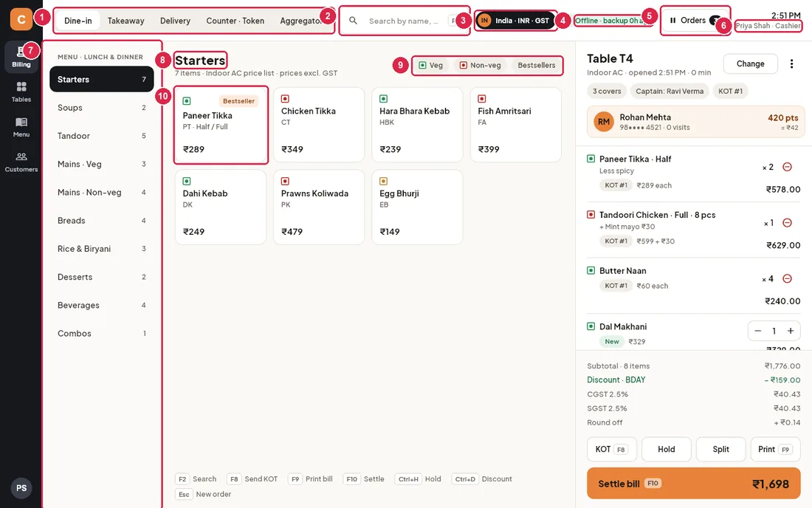The image size is (812, 508).
Task: Focus the search by name field
Action: (x=405, y=21)
